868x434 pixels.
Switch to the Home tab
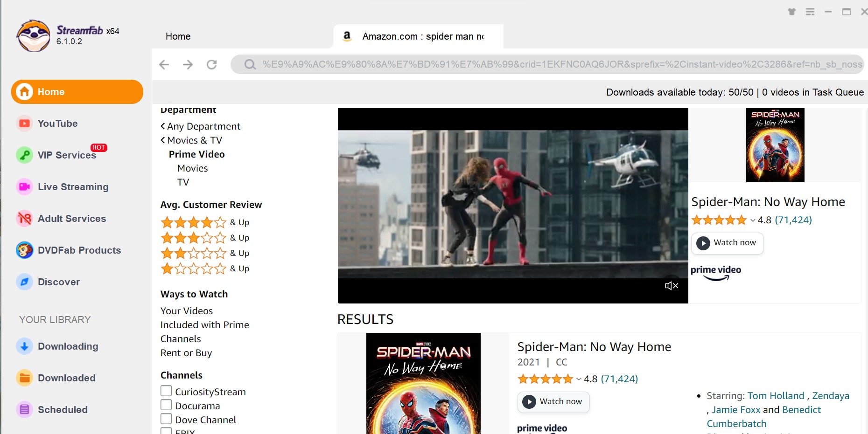click(178, 36)
